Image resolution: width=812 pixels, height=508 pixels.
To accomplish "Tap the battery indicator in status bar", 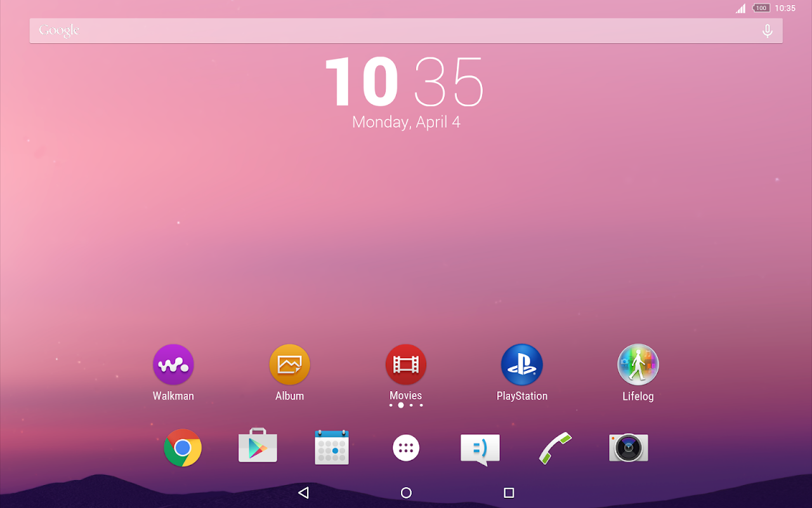I will (x=761, y=8).
